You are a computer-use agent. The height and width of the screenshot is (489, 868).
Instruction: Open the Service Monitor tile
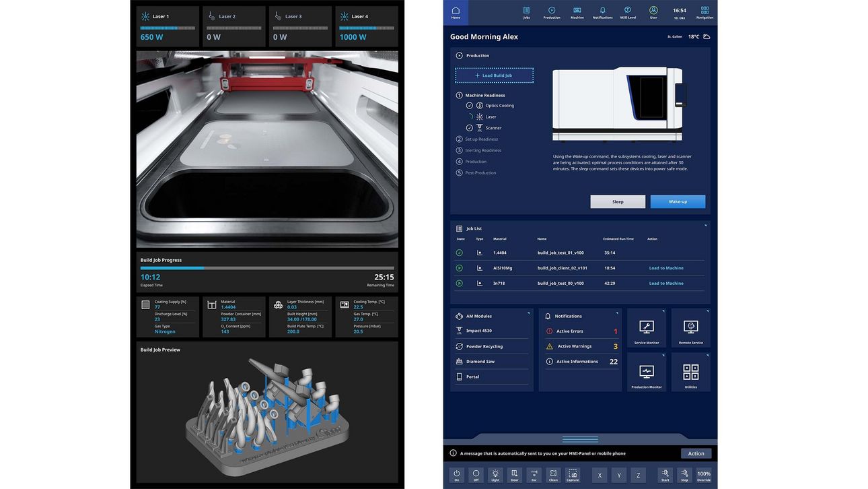(x=646, y=328)
